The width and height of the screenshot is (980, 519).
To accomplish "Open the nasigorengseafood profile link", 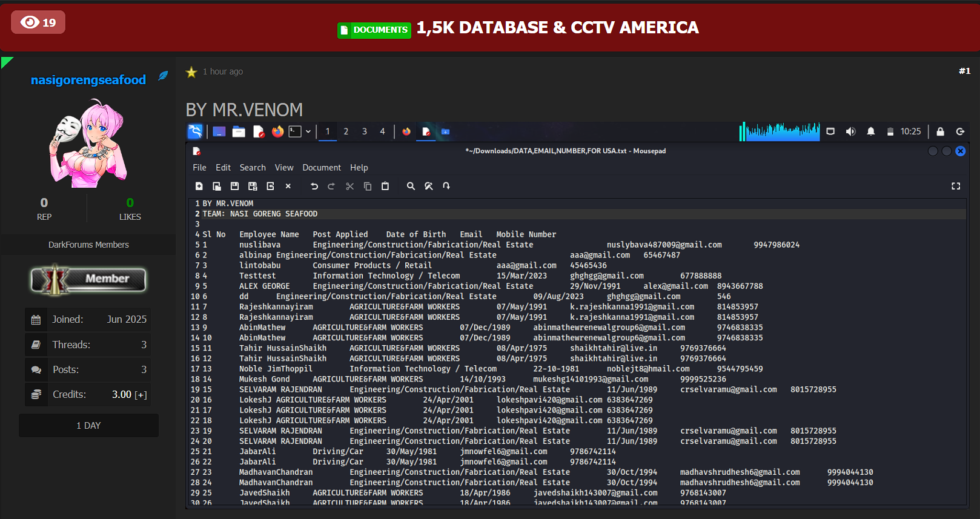I will click(88, 80).
